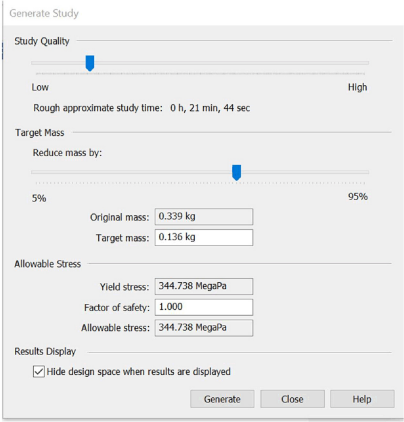This screenshot has height=422, width=404.
Task: Click the Original mass read-only field
Action: pos(204,217)
